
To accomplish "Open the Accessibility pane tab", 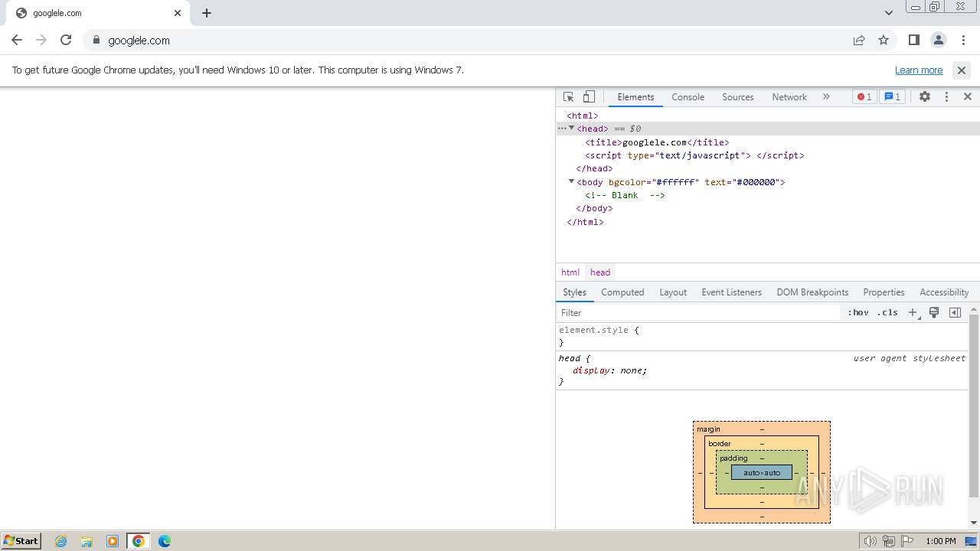I will click(944, 292).
